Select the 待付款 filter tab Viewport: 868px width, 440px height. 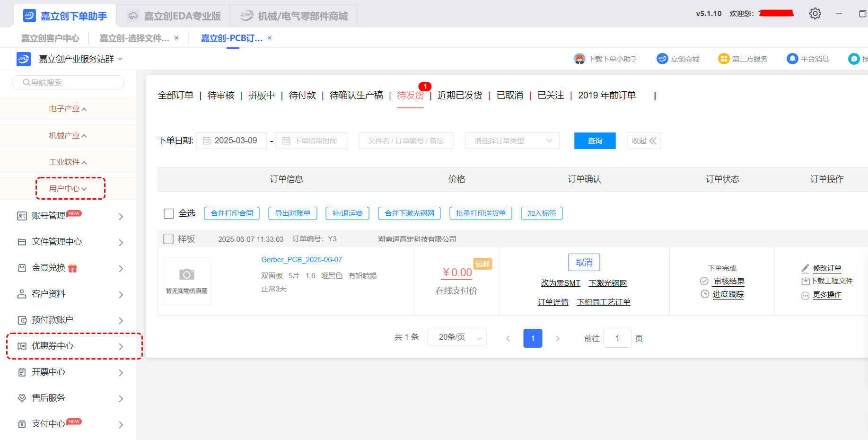click(x=302, y=95)
